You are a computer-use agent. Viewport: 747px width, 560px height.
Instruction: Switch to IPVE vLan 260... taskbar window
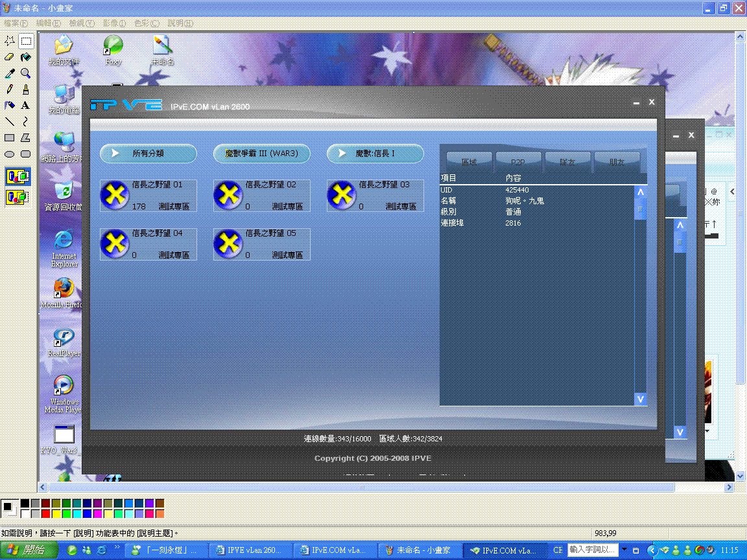pos(250,550)
